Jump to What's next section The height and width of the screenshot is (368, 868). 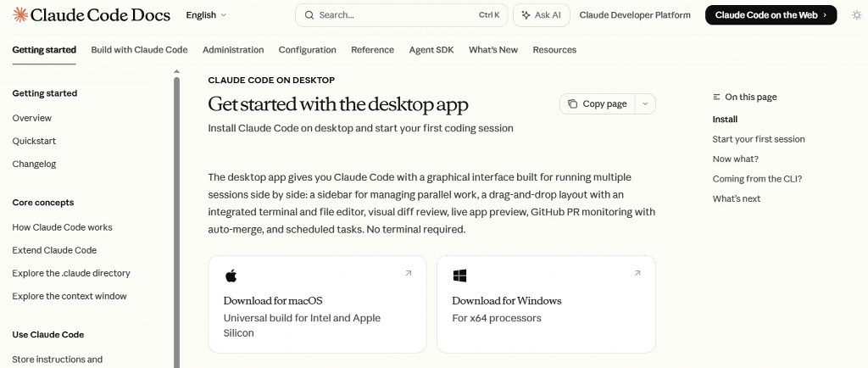point(737,198)
